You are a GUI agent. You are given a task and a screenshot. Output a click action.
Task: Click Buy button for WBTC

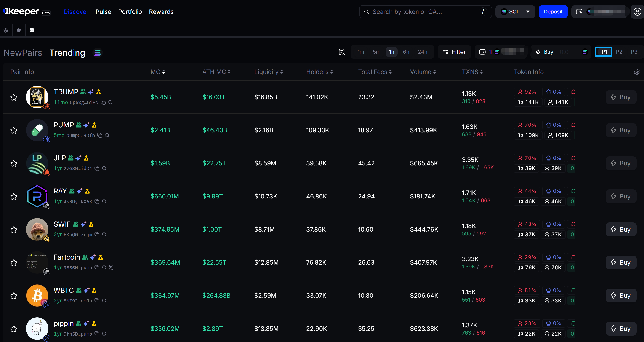(x=621, y=296)
